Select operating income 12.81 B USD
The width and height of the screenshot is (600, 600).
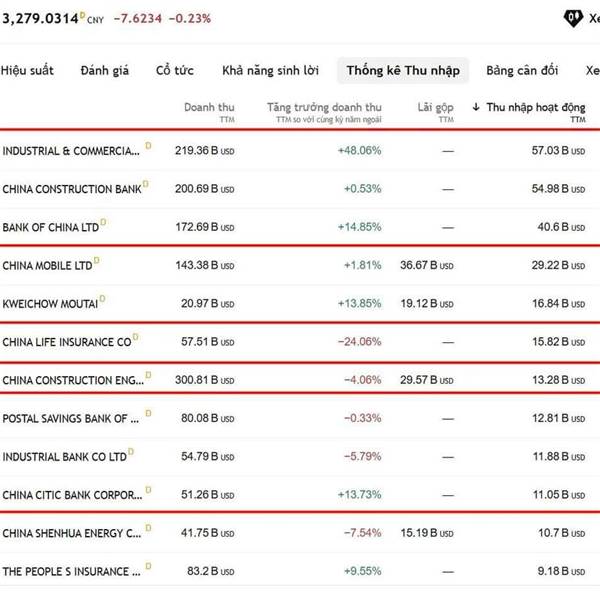click(558, 419)
